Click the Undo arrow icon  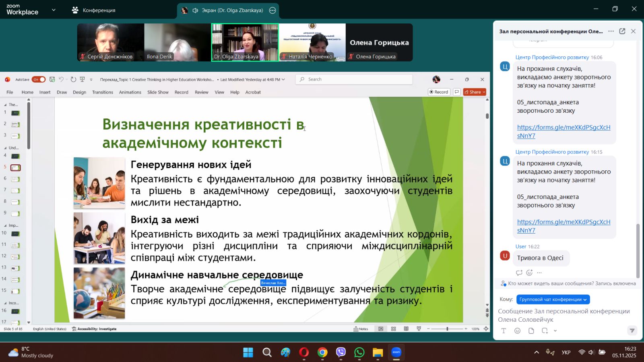coord(61,80)
